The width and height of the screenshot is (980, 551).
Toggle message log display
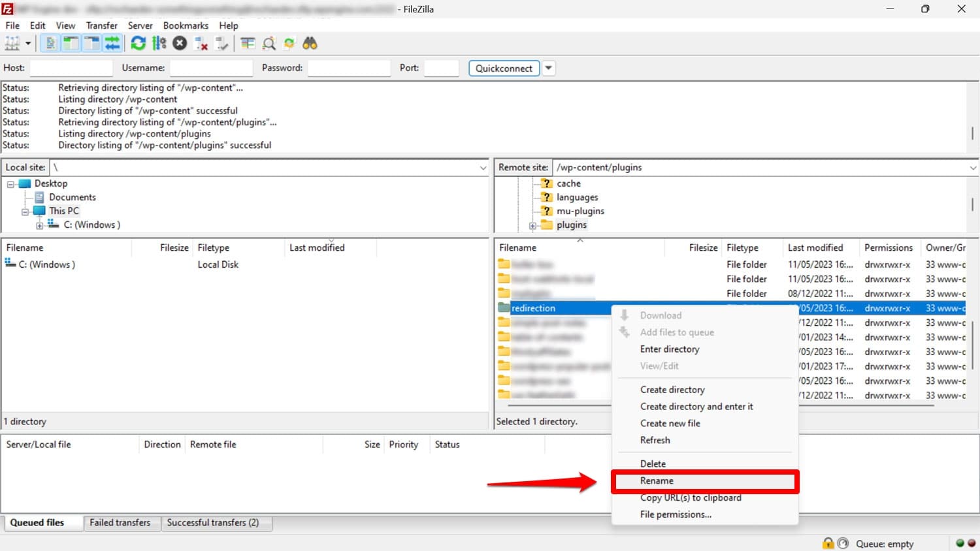(x=50, y=44)
